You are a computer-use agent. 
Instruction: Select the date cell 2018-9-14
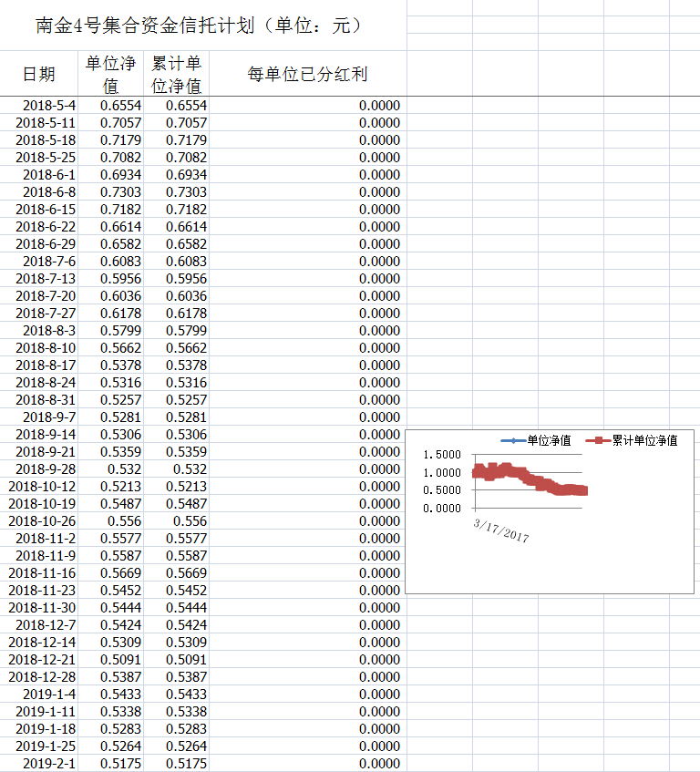point(39,434)
